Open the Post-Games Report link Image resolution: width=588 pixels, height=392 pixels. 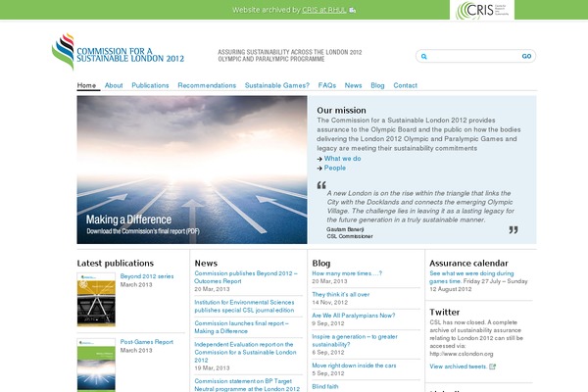click(147, 342)
